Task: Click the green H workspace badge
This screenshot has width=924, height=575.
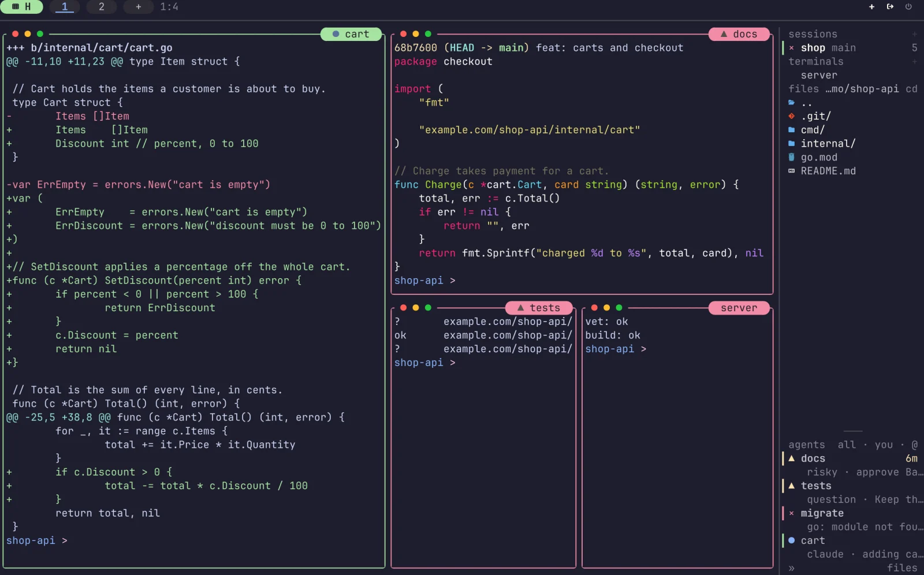Action: (x=22, y=7)
